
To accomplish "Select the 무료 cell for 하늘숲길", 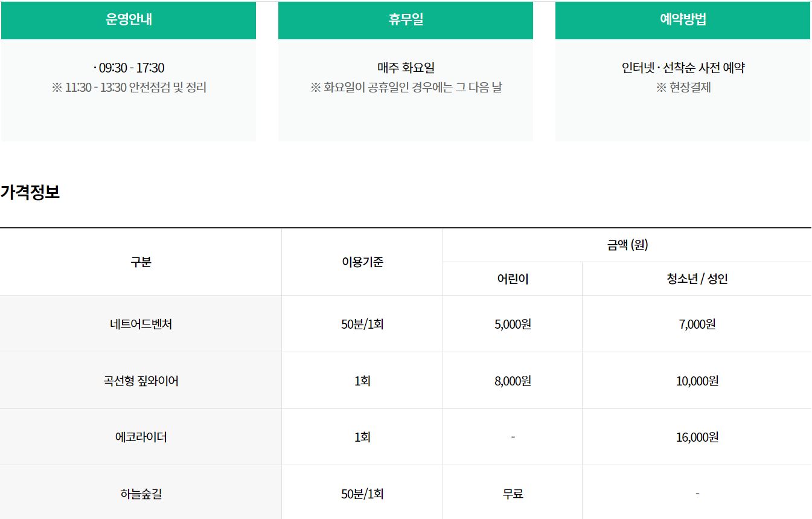I will [513, 494].
